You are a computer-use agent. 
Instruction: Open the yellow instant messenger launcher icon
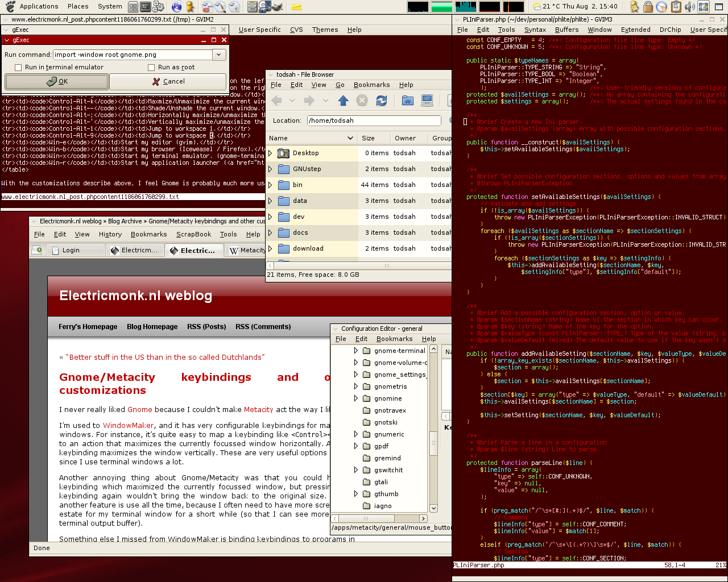pos(190,7)
